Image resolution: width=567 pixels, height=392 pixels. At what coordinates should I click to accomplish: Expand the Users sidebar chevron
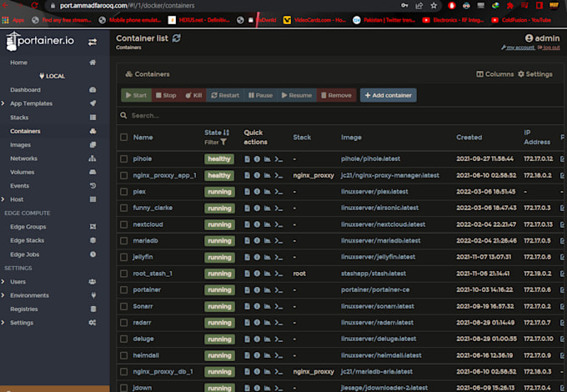point(3,281)
